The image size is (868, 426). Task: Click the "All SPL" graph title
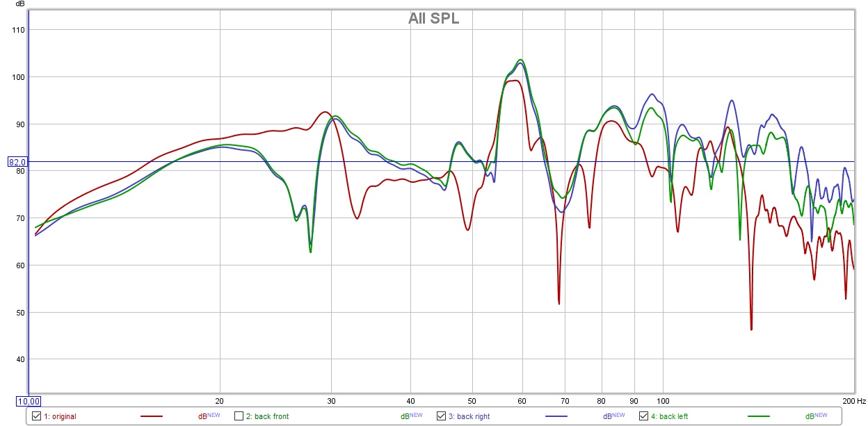point(433,19)
